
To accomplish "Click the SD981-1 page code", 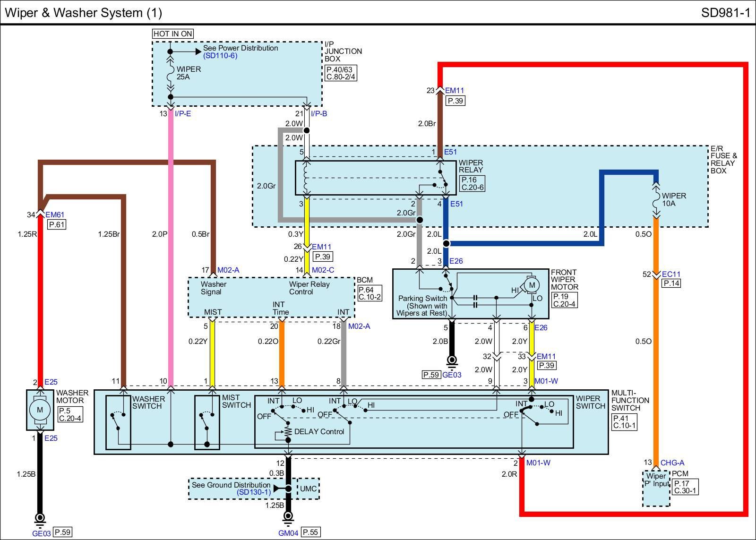I will coord(725,12).
